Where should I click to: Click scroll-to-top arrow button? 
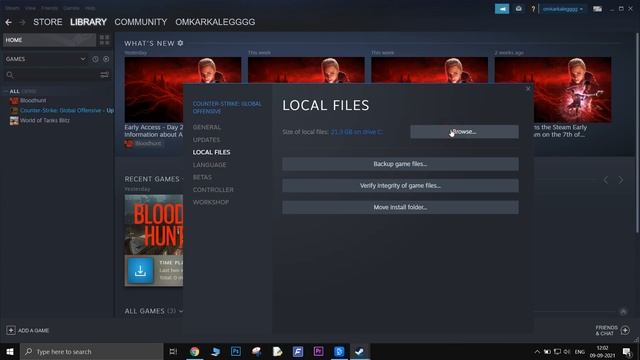[x=623, y=311]
